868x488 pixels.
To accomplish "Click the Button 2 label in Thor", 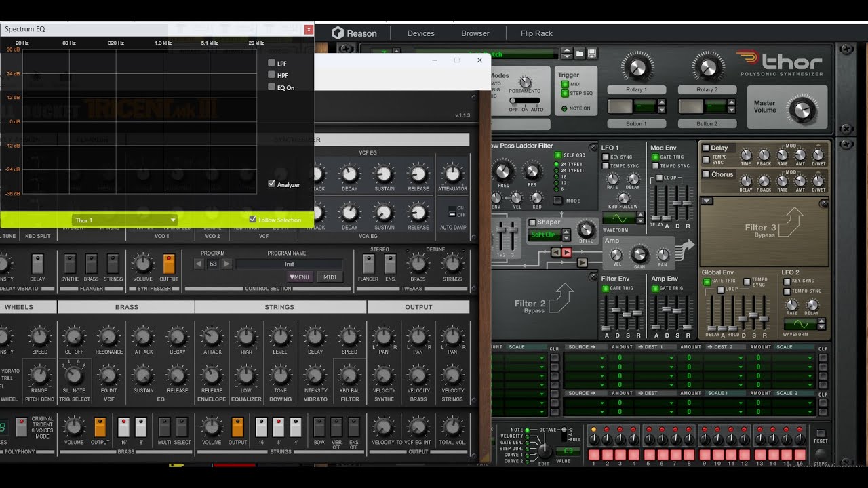I will coord(707,124).
